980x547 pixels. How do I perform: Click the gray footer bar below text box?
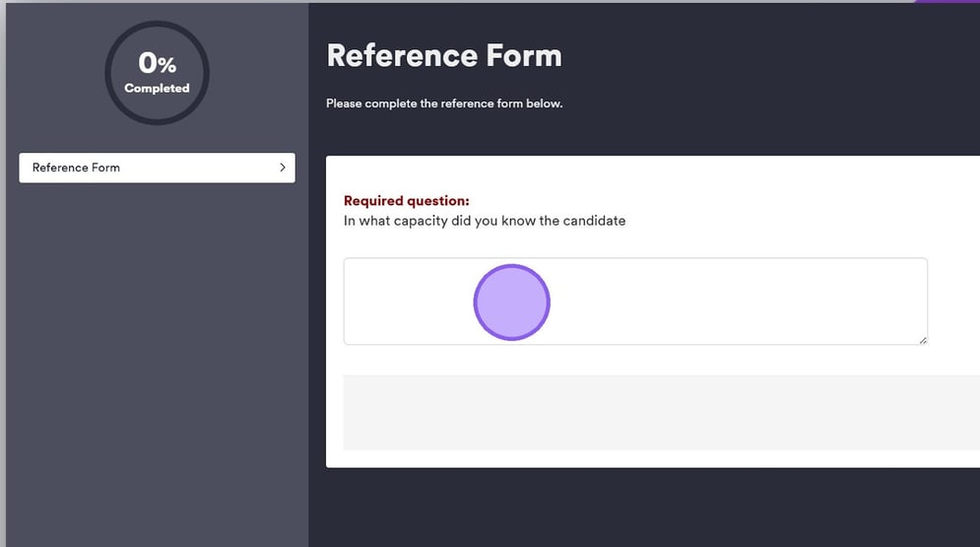[x=660, y=412]
